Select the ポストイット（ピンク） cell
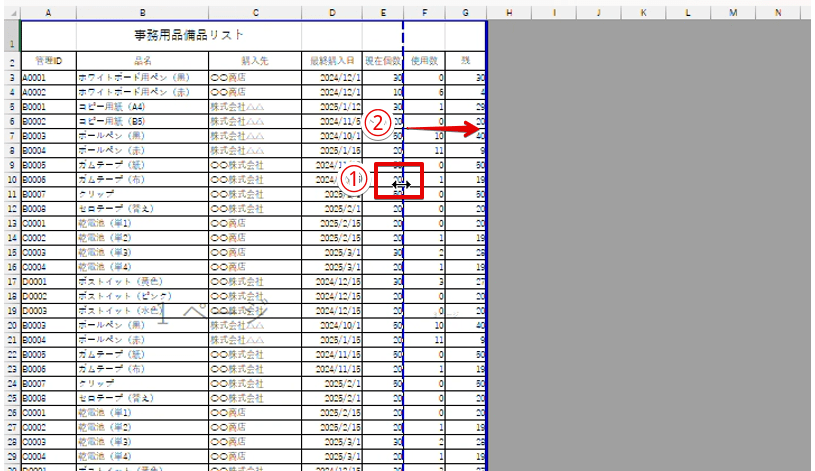815x471 pixels. [x=142, y=297]
